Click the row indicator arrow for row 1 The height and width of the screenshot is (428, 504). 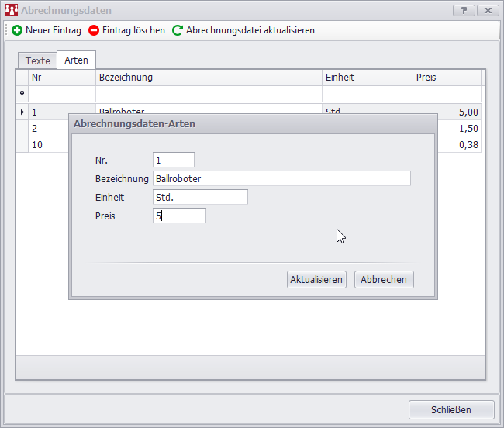22,112
